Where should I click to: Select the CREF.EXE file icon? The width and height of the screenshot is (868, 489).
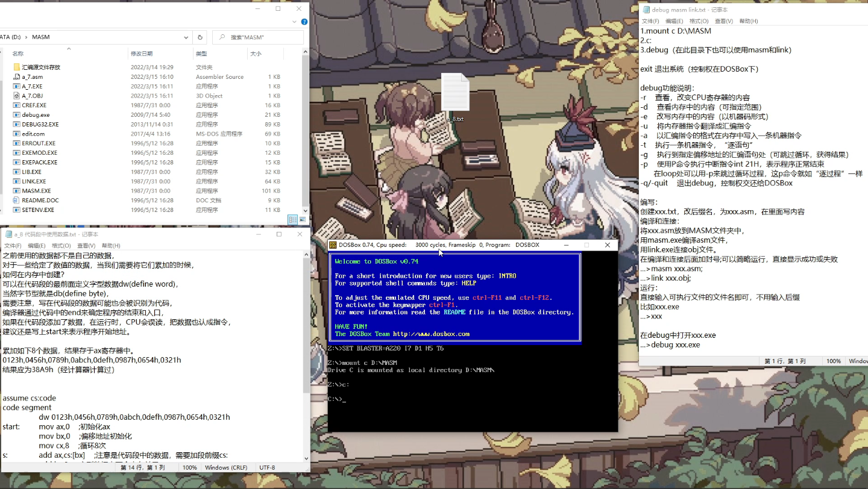coord(17,105)
